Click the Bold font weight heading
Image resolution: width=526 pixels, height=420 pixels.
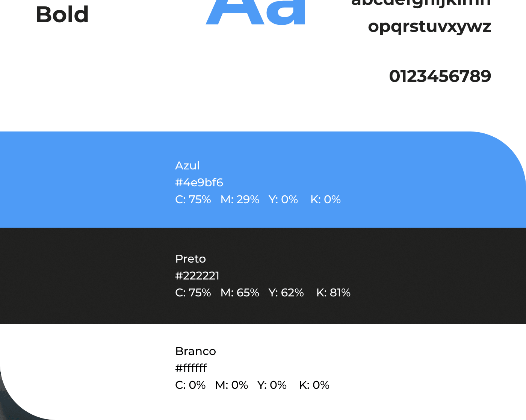tap(62, 15)
